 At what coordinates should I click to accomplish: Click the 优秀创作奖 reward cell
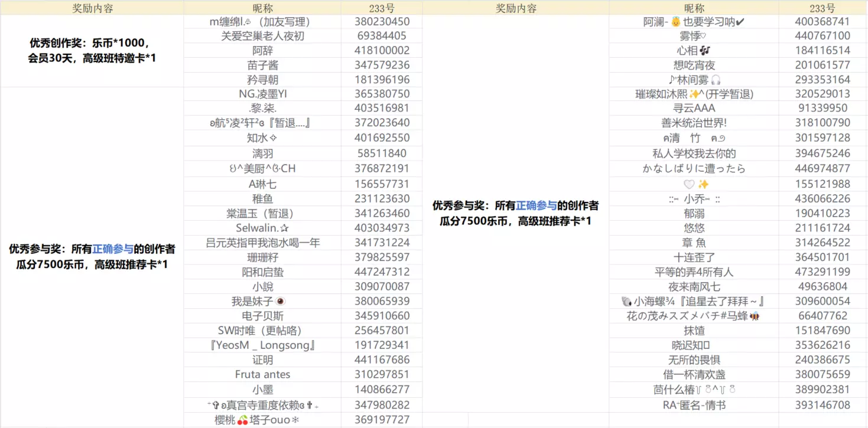tap(92, 51)
